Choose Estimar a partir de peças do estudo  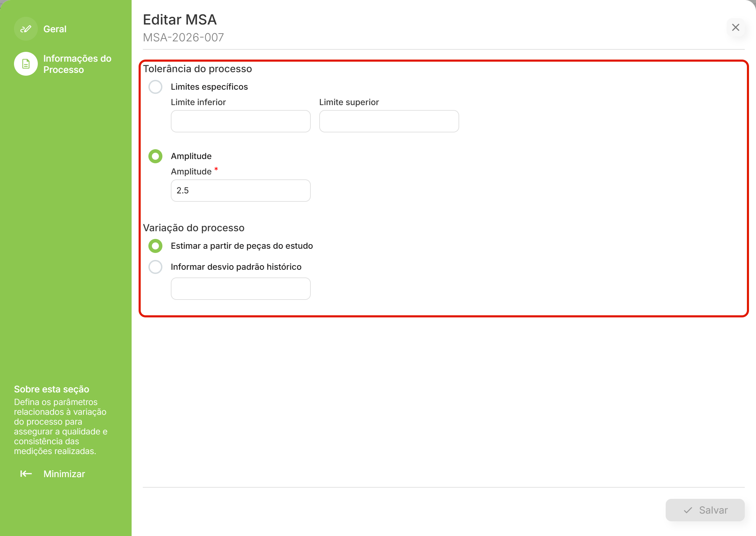click(155, 246)
